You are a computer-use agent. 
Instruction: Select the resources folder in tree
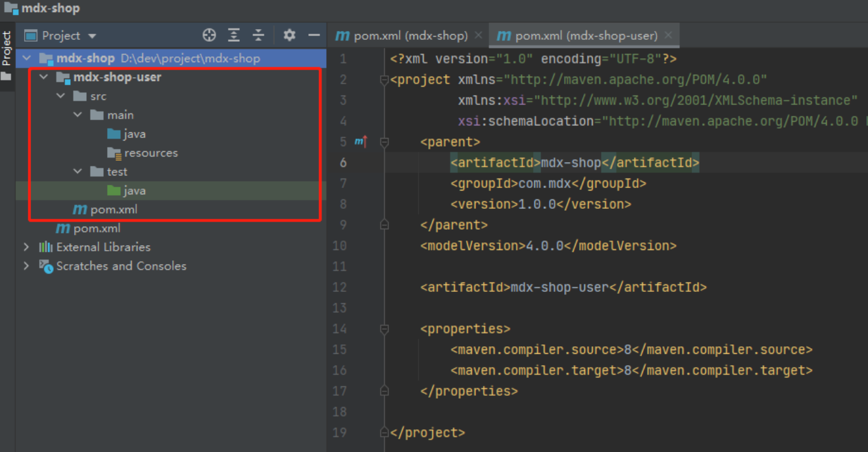pyautogui.click(x=151, y=153)
